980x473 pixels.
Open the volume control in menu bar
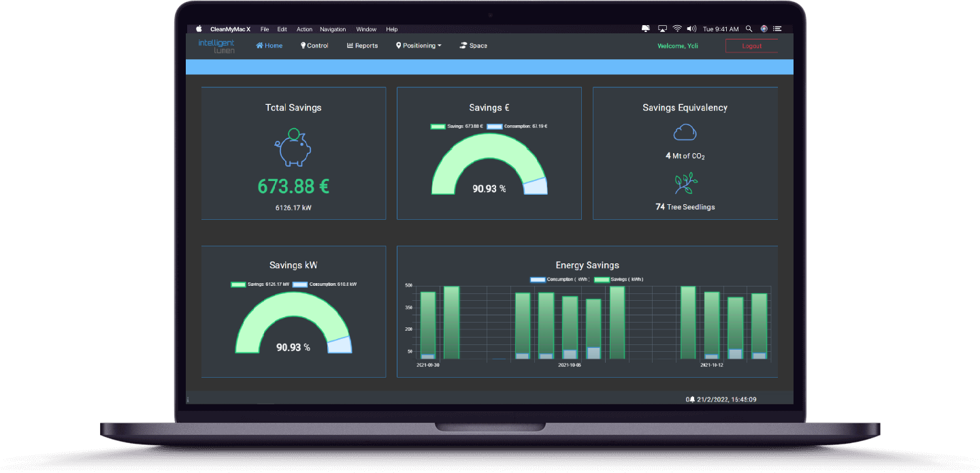pos(692,29)
